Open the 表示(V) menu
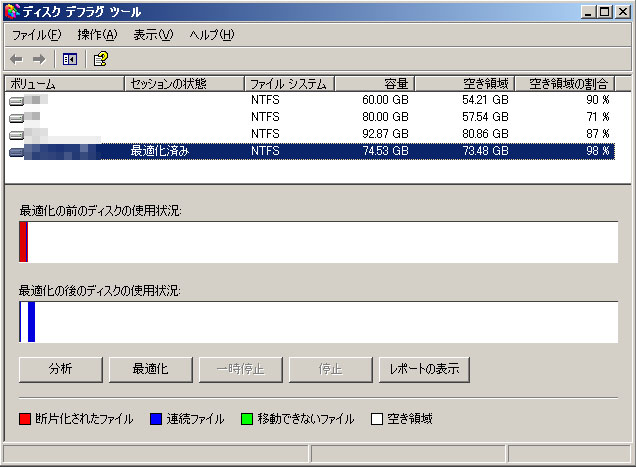The image size is (636, 468). (153, 35)
